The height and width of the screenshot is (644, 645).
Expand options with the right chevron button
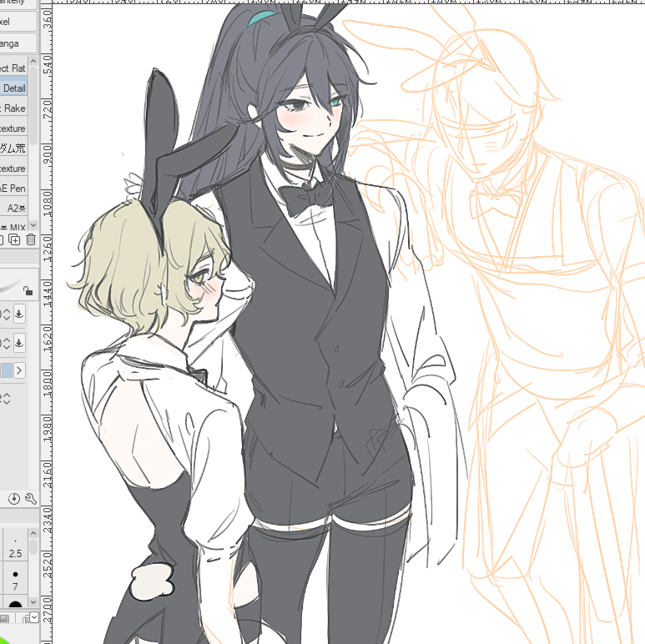click(19, 370)
